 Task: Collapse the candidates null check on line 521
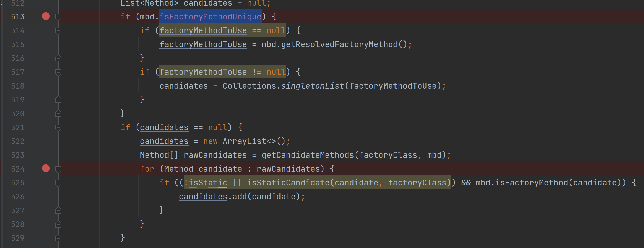(x=58, y=128)
